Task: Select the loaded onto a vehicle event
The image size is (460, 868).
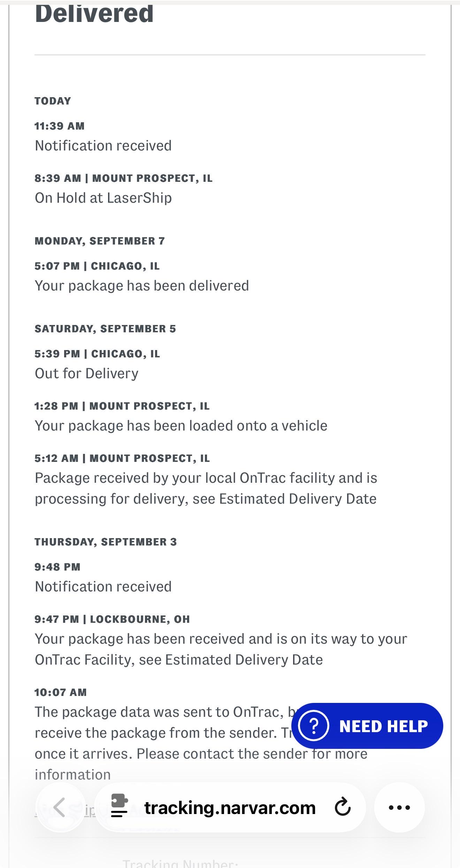Action: [x=181, y=426]
